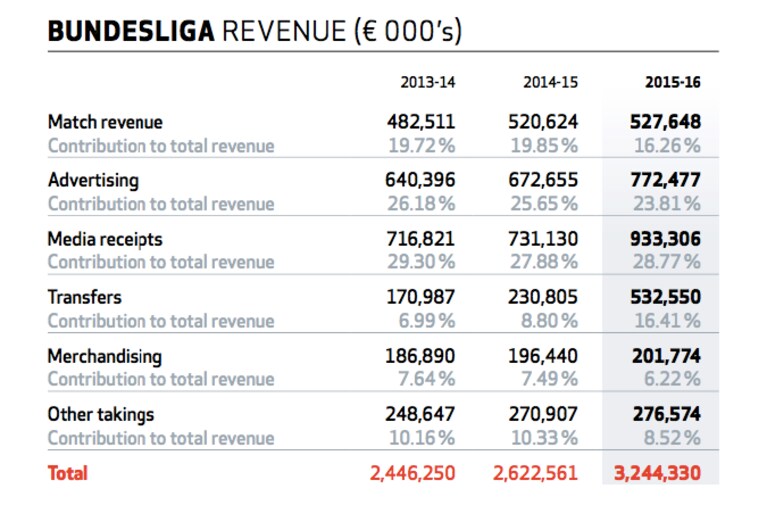
Task: Click the Transfers row label
Action: point(85,297)
